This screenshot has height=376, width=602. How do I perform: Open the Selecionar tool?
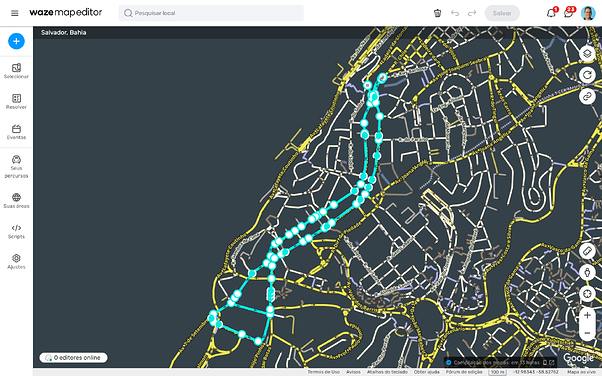tap(16, 71)
